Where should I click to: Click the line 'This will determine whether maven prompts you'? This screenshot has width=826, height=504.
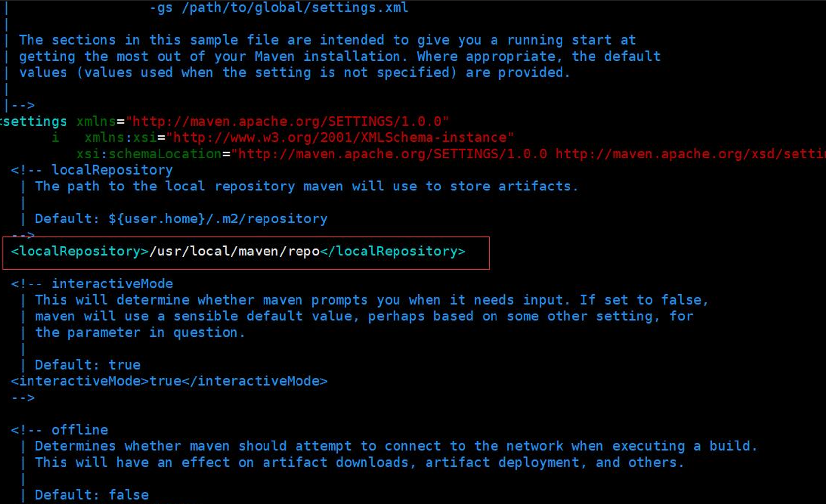(371, 300)
